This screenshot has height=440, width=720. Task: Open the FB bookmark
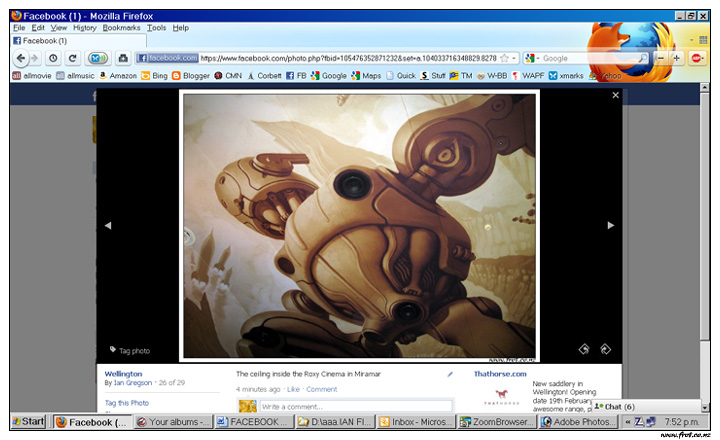click(296, 76)
